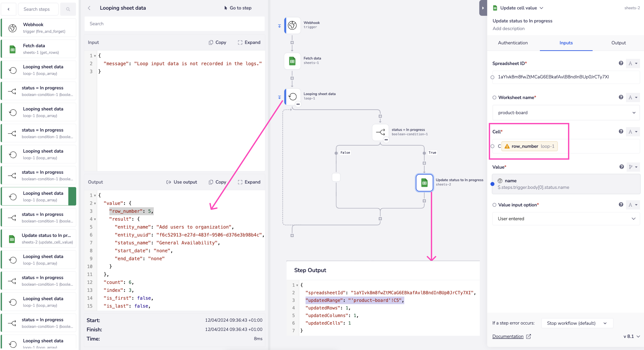Select the status = In progress branch node

click(380, 132)
